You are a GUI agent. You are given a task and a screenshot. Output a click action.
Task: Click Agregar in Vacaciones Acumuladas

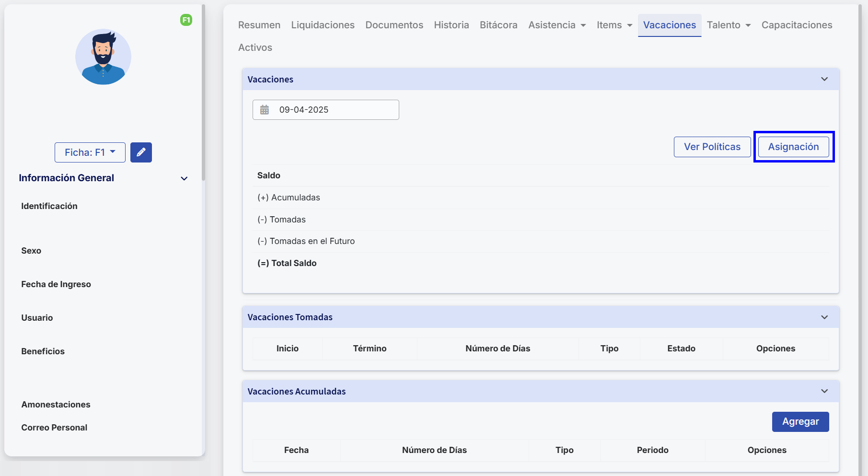(x=800, y=422)
